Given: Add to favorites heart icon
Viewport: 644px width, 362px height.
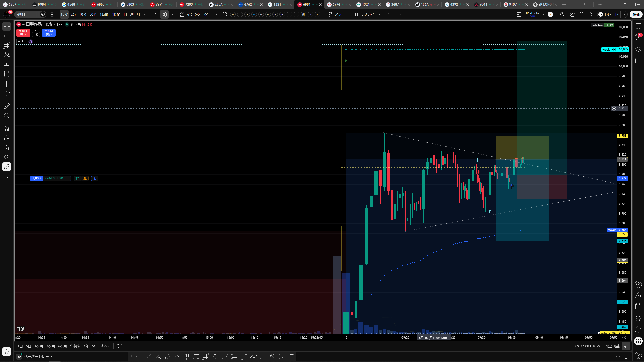Looking at the screenshot, I should click(x=7, y=93).
